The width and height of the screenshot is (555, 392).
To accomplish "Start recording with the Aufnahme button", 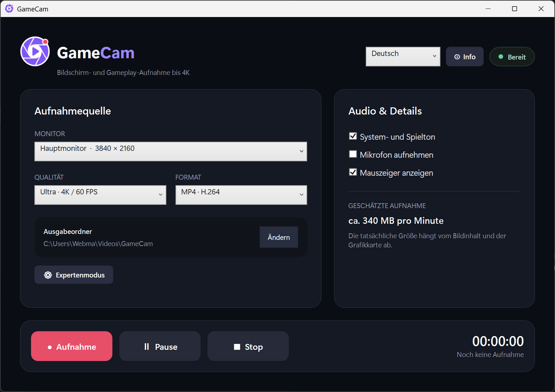I will click(72, 346).
